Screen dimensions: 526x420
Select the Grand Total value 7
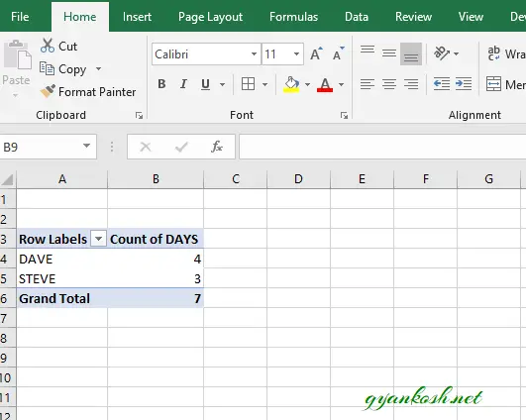point(156,298)
